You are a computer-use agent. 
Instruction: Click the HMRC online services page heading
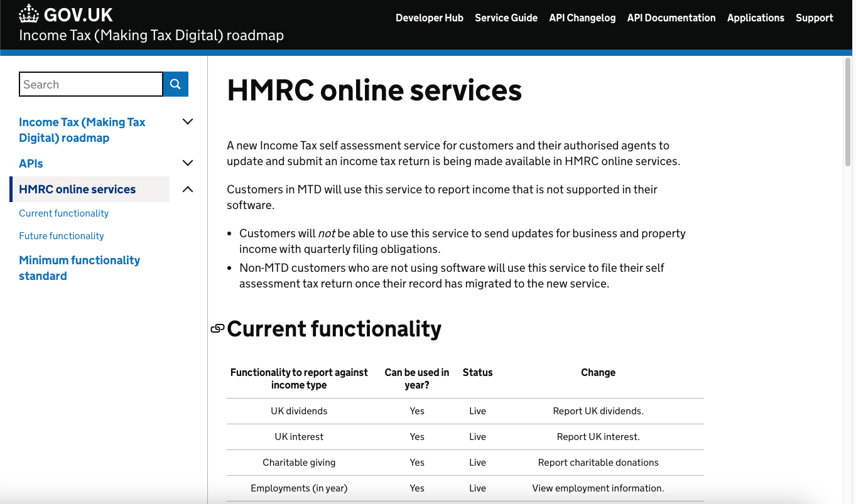click(x=374, y=90)
